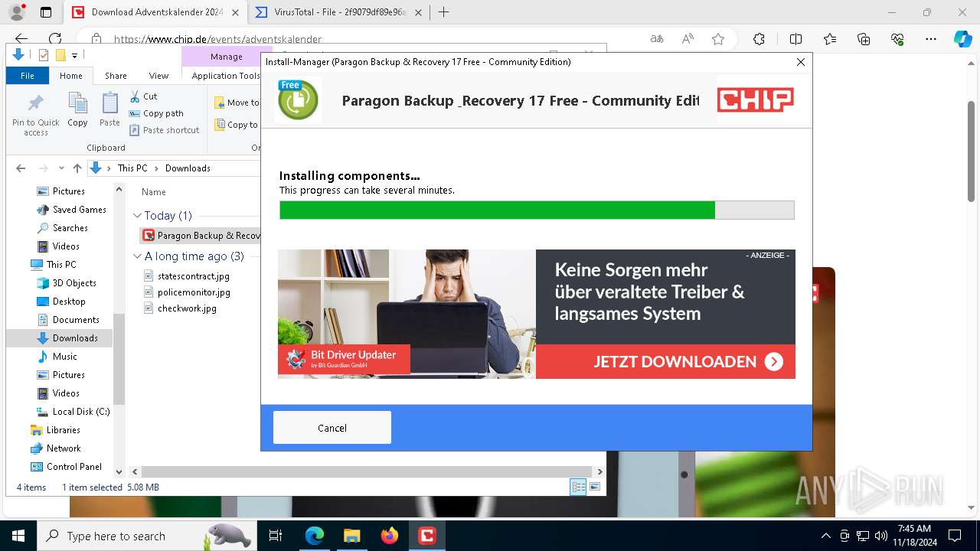Expand breadcrumb arrow before This PC

point(109,168)
